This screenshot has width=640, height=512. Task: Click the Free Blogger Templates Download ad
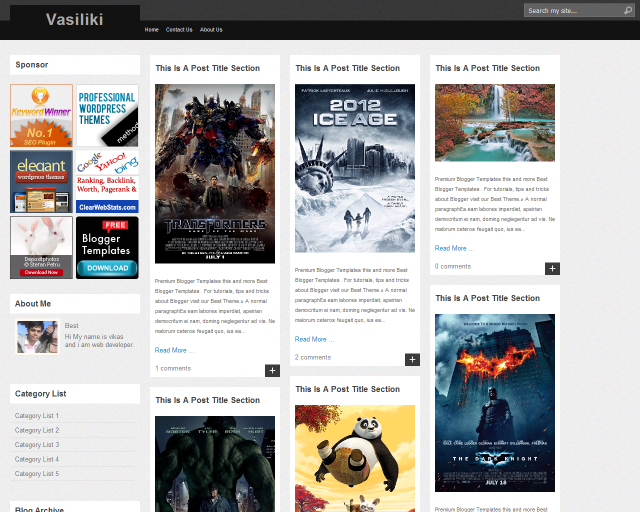[x=107, y=248]
